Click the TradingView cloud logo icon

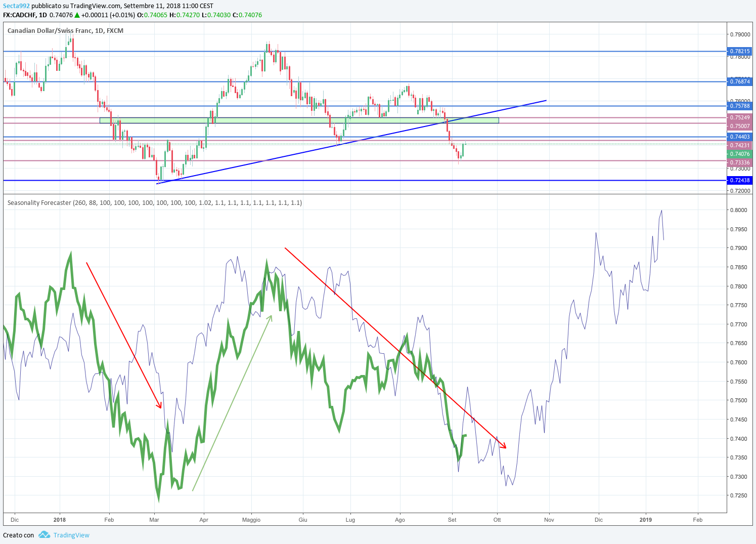[x=44, y=534]
